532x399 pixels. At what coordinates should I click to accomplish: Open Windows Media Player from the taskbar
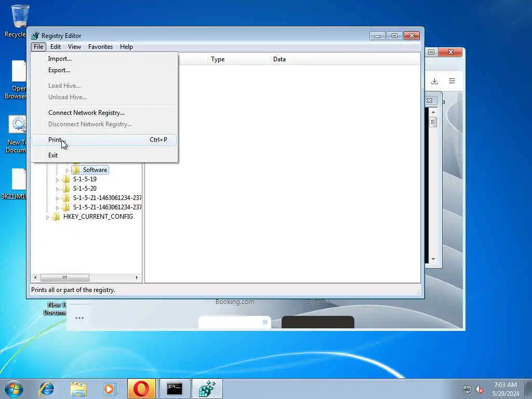point(110,389)
